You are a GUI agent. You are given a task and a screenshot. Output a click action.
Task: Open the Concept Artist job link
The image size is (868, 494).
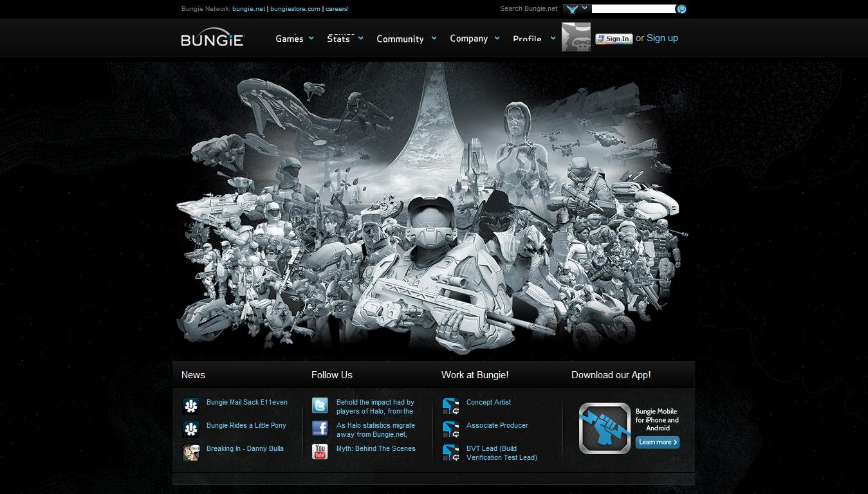point(488,402)
